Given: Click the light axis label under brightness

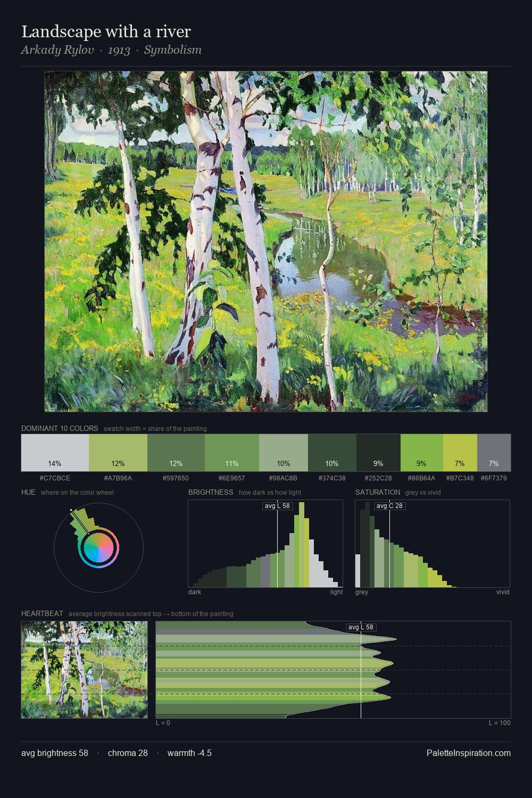Looking at the screenshot, I should pyautogui.click(x=336, y=592).
